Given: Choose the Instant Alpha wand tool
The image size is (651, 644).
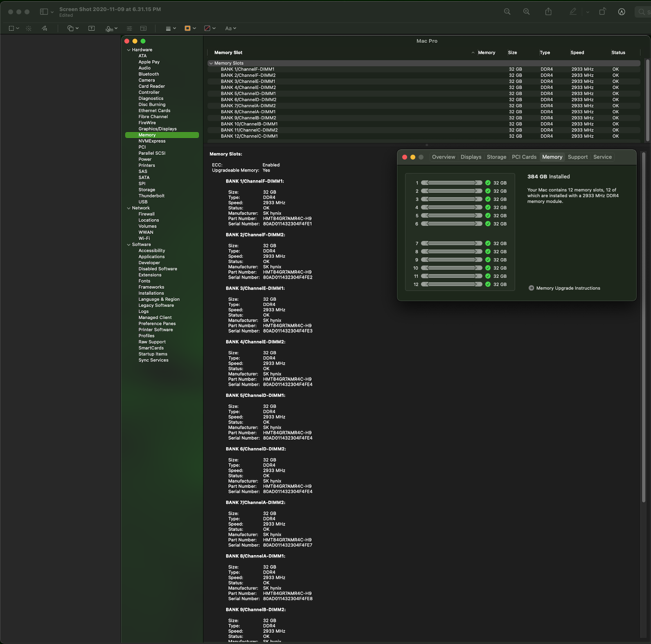Looking at the screenshot, I should click(x=29, y=28).
